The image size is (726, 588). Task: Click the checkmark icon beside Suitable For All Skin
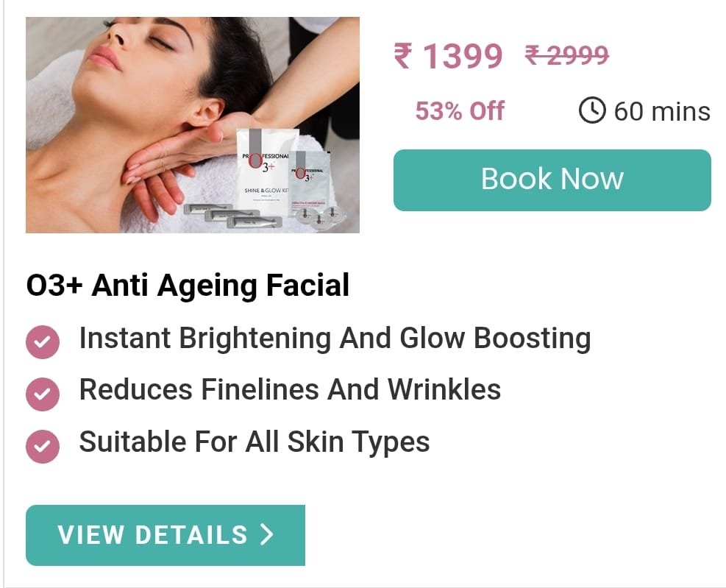[x=43, y=447]
